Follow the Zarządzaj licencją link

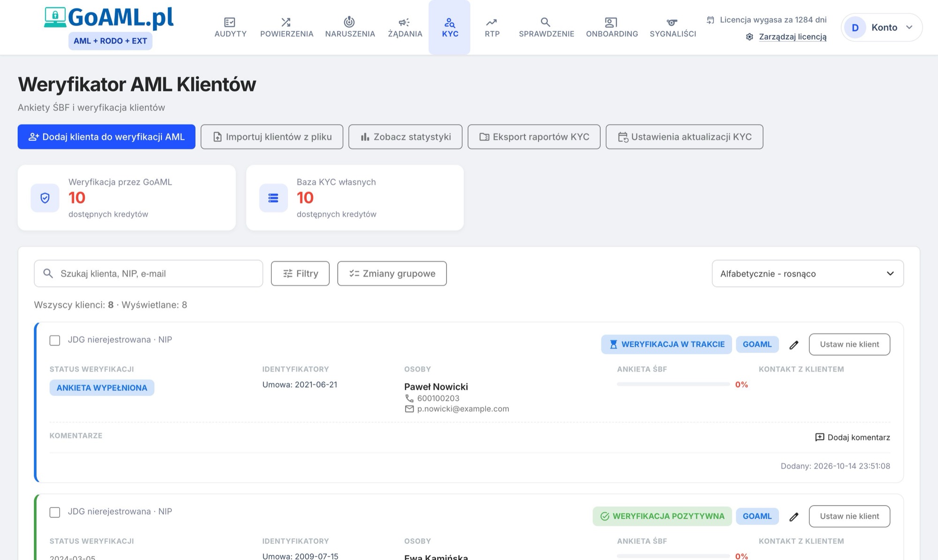point(793,37)
